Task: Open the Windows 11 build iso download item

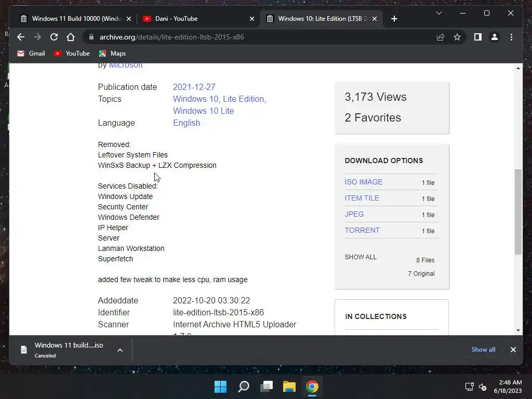Action: pyautogui.click(x=68, y=350)
